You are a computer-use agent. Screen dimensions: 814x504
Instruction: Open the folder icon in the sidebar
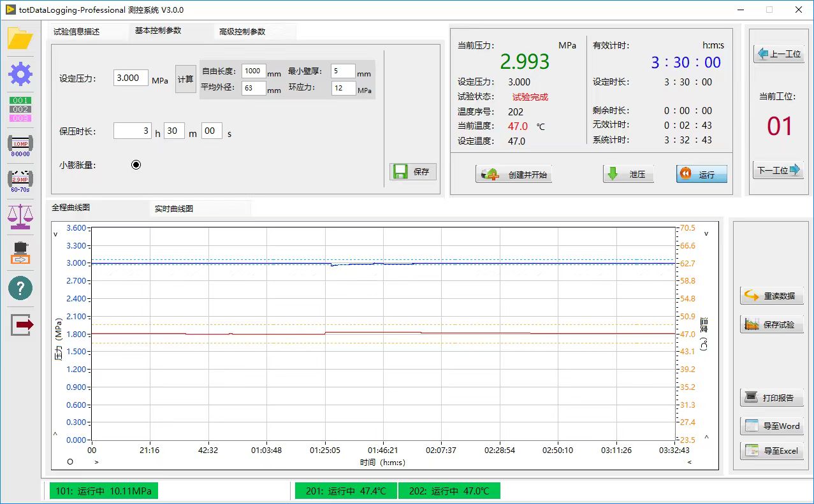[x=20, y=38]
